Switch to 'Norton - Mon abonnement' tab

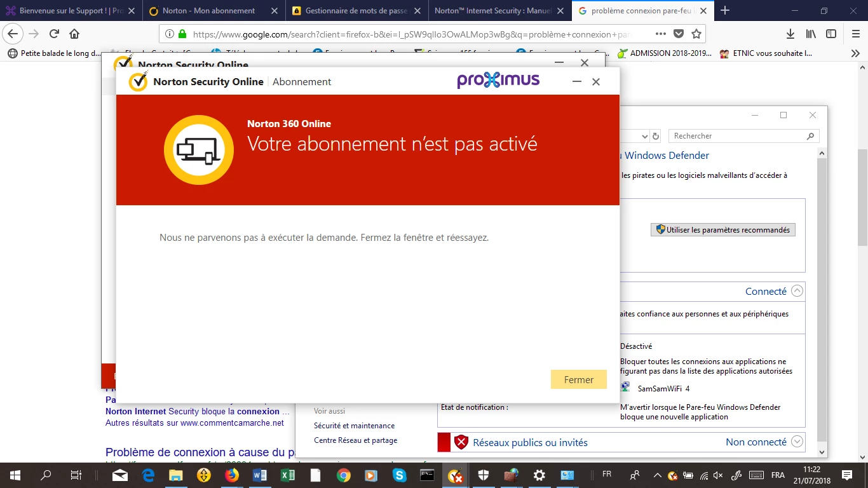213,11
